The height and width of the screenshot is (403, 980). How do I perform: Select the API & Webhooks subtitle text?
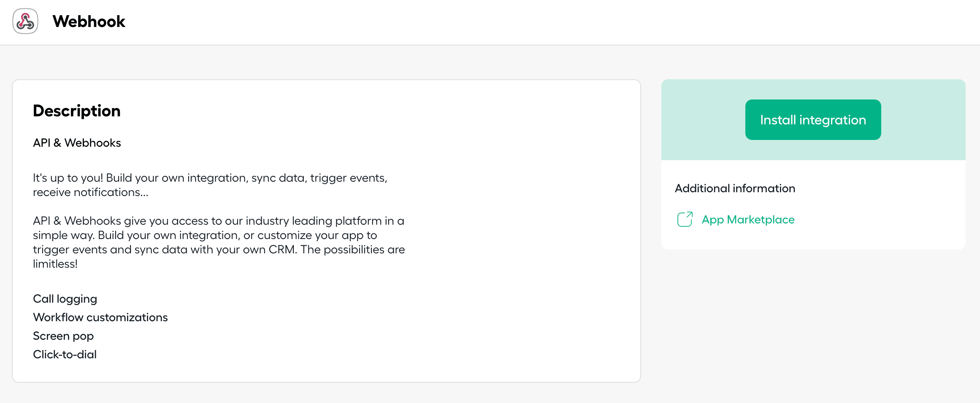pyautogui.click(x=77, y=143)
